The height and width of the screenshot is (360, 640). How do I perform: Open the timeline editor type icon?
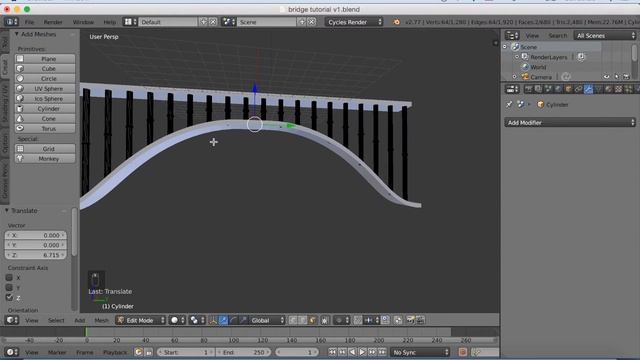[11, 352]
